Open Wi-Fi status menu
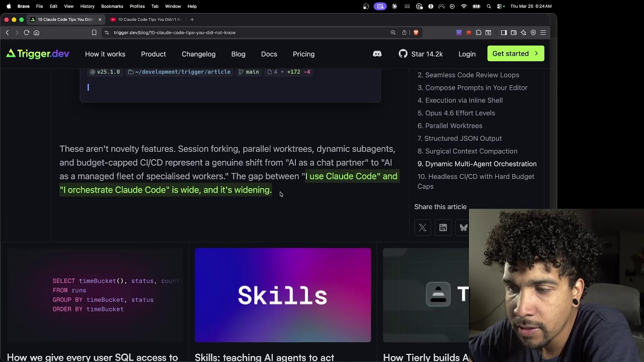The height and width of the screenshot is (362, 644). [464, 6]
